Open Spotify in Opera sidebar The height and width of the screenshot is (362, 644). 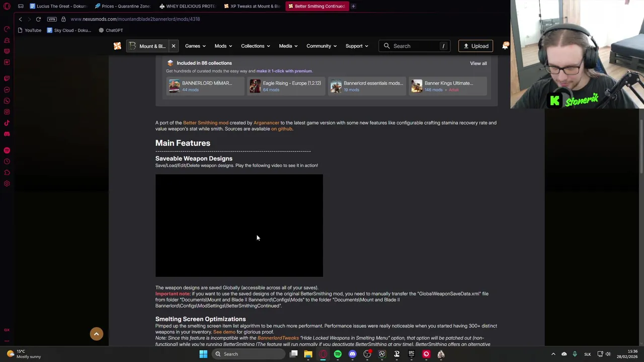[x=7, y=150]
